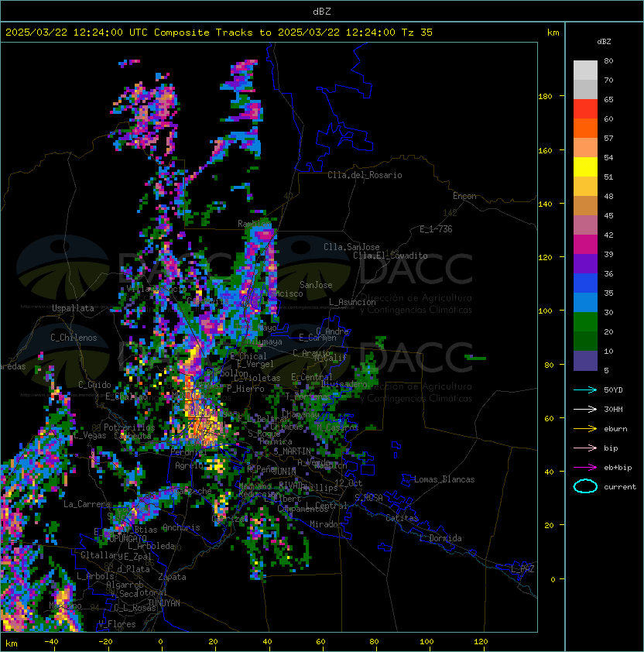Click the P_Hierro map label

coord(245,389)
